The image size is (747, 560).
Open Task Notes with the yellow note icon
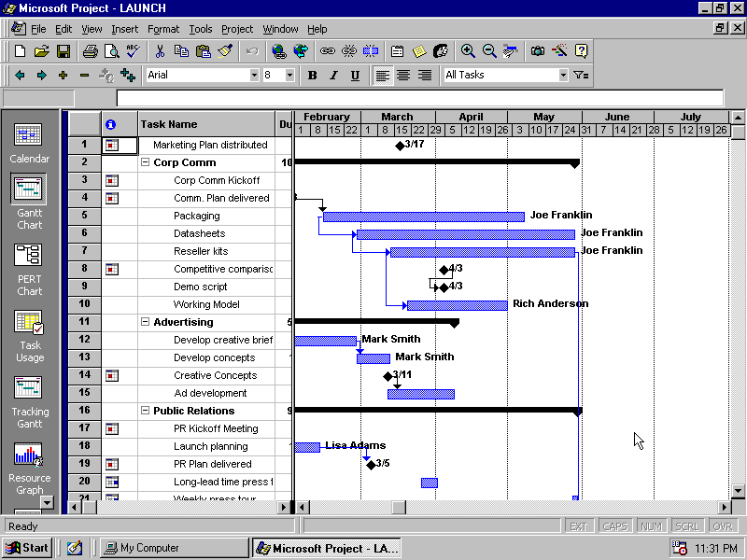coord(419,51)
